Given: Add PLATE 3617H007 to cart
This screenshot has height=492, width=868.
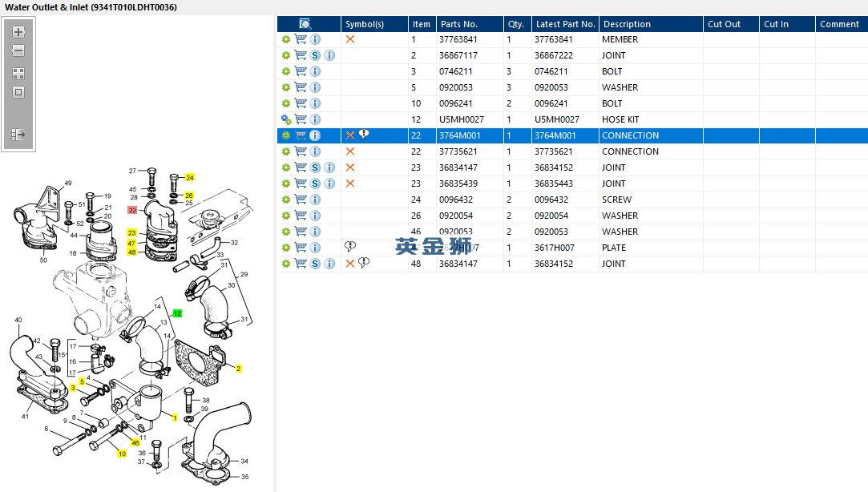Looking at the screenshot, I should click(x=301, y=248).
